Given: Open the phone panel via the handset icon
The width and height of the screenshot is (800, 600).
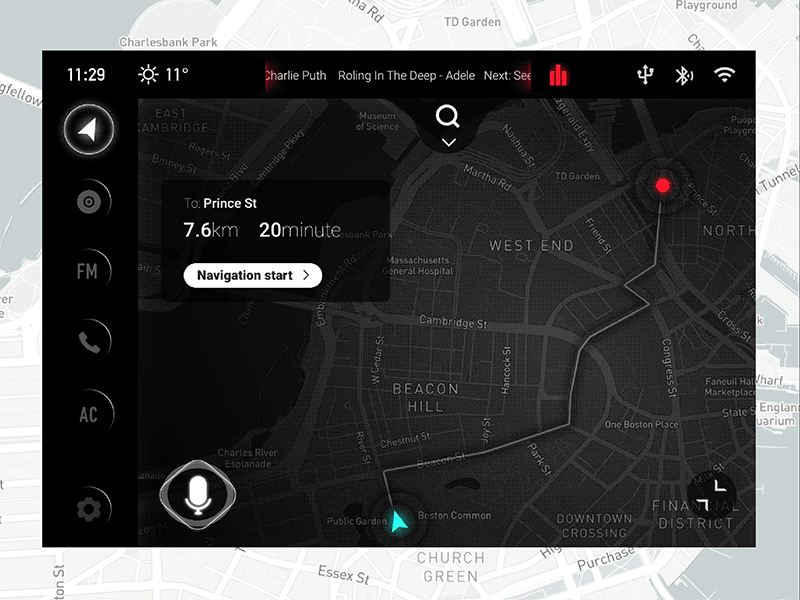Looking at the screenshot, I should coord(88,340).
